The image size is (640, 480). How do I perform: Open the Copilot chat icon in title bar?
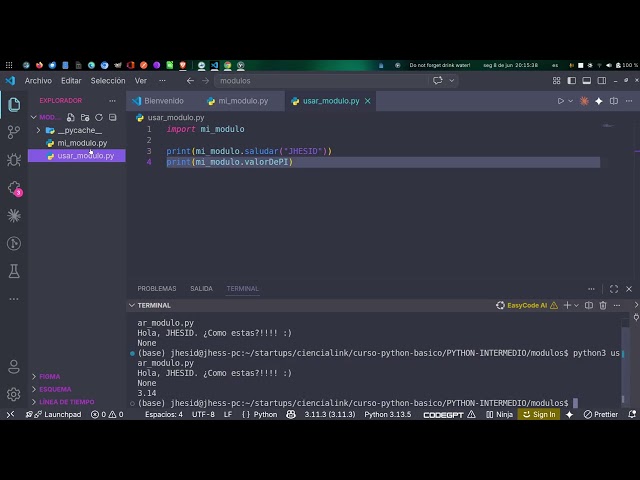coord(438,80)
